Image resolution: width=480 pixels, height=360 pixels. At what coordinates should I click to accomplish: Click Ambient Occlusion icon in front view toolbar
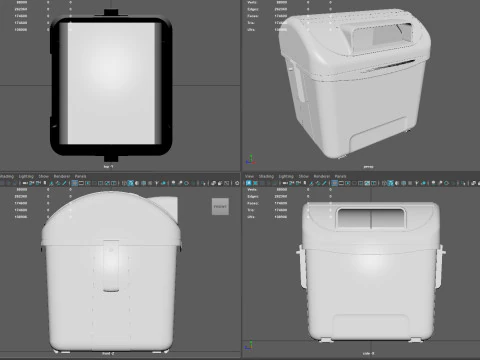[x=173, y=183]
